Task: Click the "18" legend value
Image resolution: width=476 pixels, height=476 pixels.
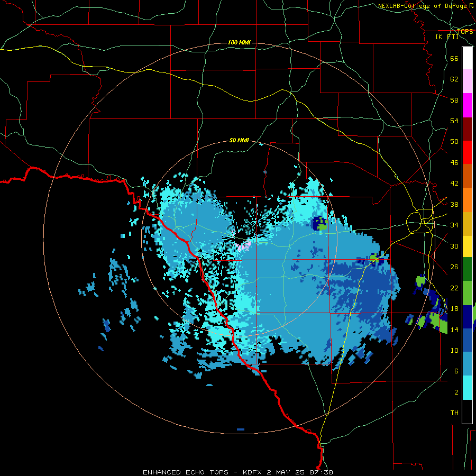Action: pyautogui.click(x=454, y=309)
